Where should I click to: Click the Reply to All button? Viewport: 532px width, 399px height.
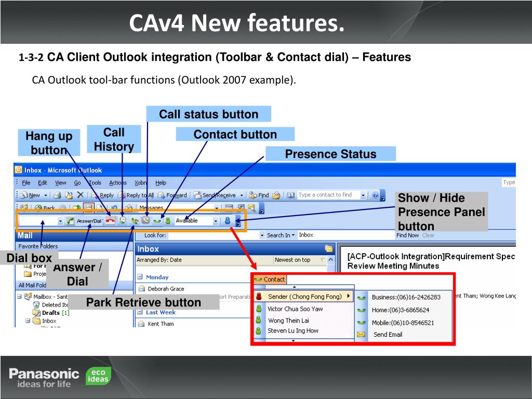136,195
